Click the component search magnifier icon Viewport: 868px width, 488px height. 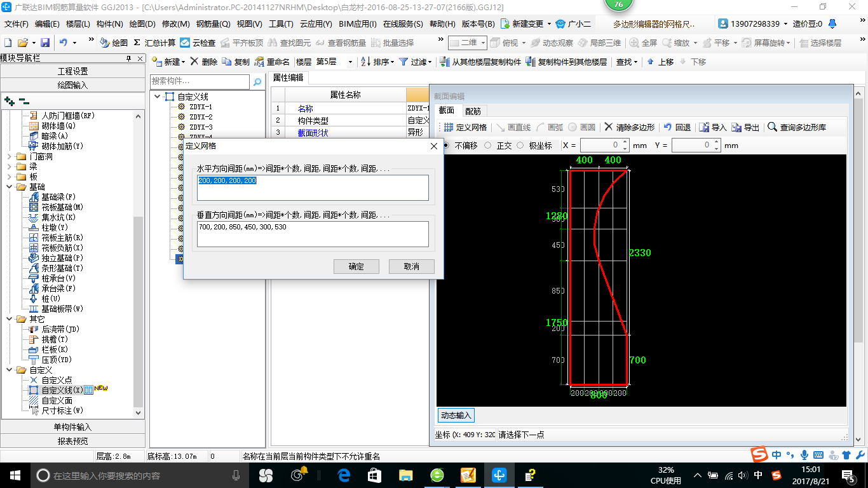[257, 82]
